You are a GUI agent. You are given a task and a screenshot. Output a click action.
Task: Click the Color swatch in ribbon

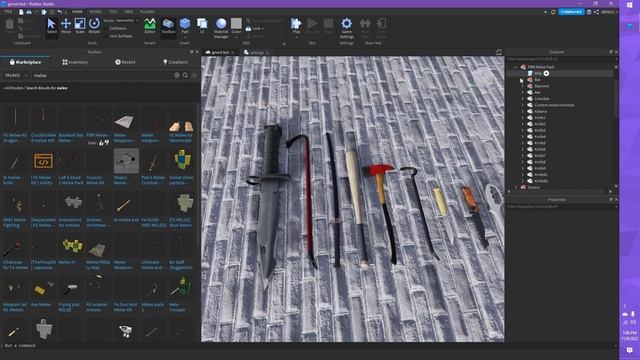pos(236,24)
